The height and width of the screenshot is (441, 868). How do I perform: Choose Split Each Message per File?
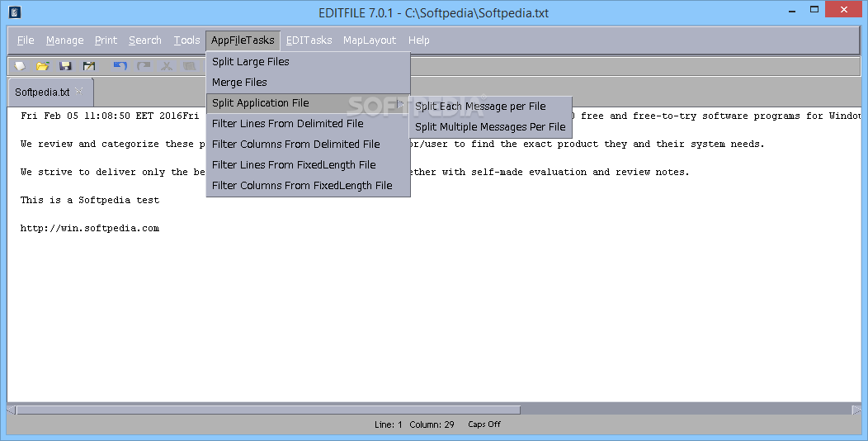click(490, 106)
